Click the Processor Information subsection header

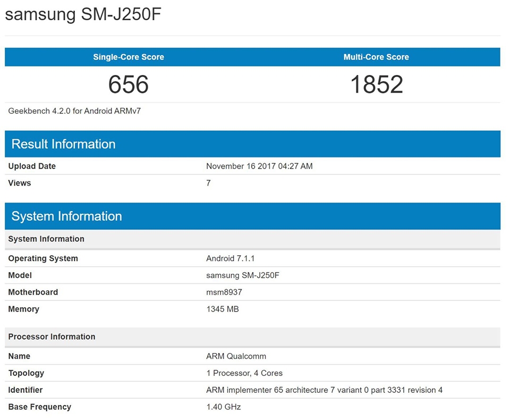click(52, 337)
